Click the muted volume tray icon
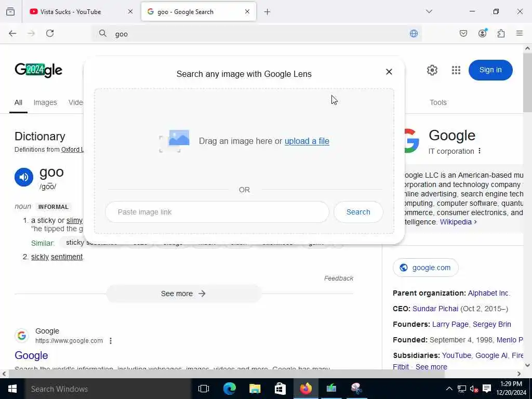Image resolution: width=532 pixels, height=399 pixels. (x=474, y=389)
